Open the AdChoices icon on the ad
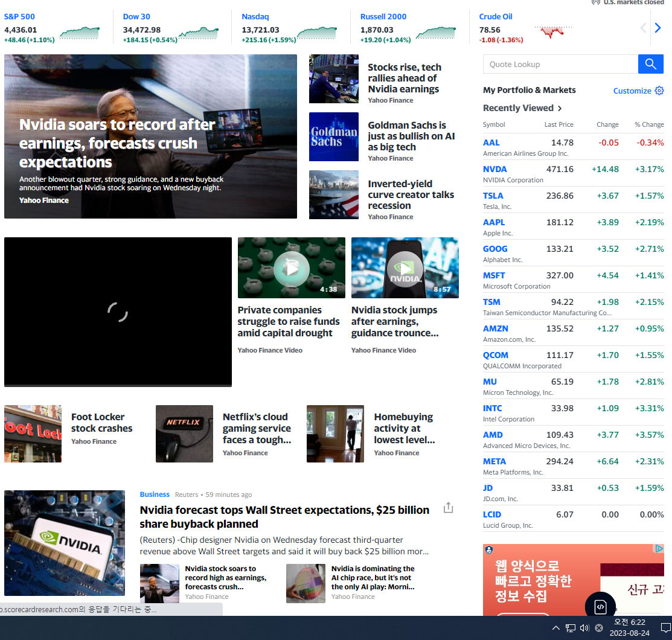The height and width of the screenshot is (640, 672). (659, 548)
